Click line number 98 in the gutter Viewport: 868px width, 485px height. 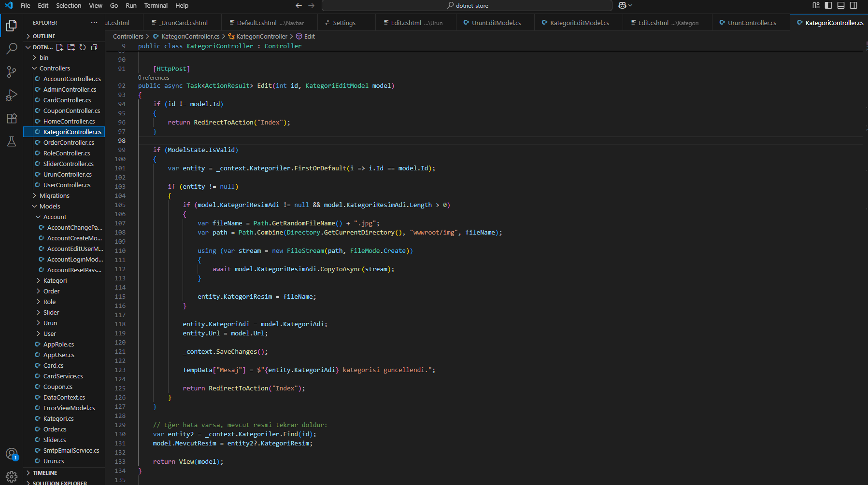[x=121, y=141]
